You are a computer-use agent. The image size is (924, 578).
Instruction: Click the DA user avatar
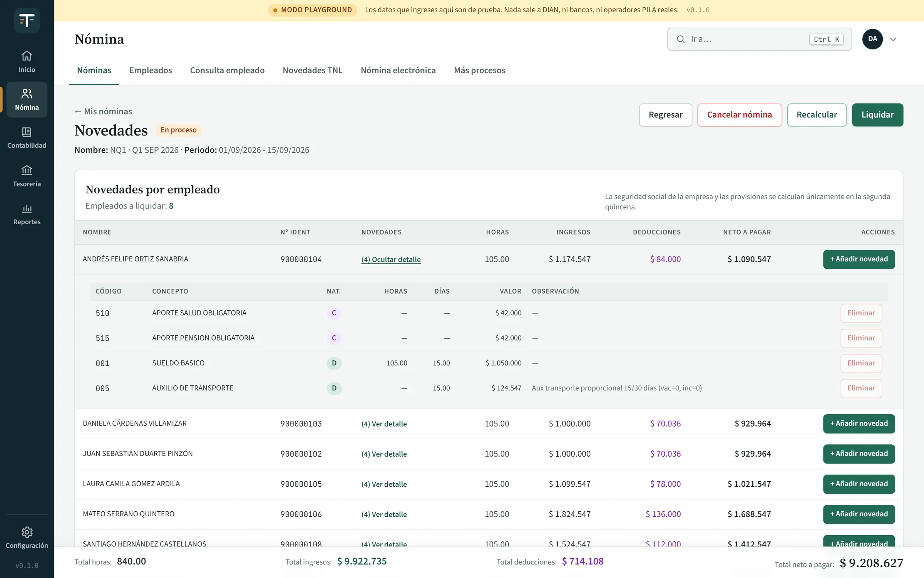872,39
